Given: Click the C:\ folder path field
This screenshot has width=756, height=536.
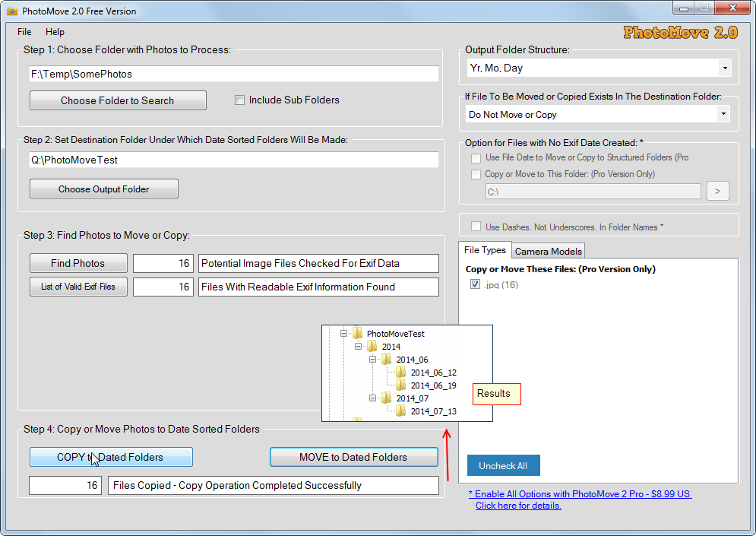Looking at the screenshot, I should point(593,192).
